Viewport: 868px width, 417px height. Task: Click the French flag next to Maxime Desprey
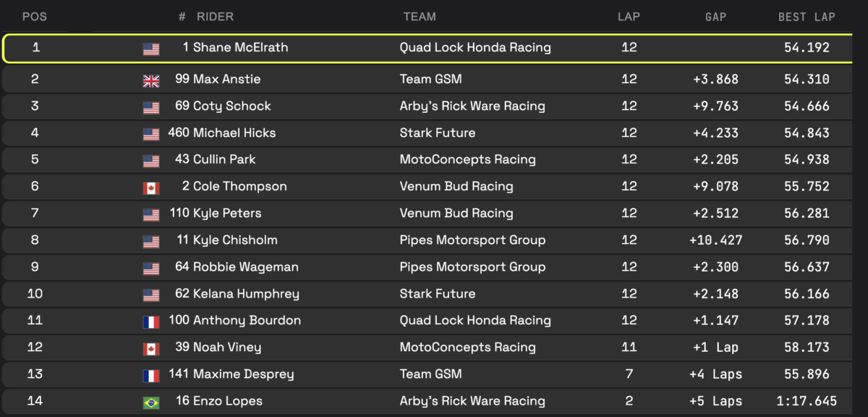151,376
